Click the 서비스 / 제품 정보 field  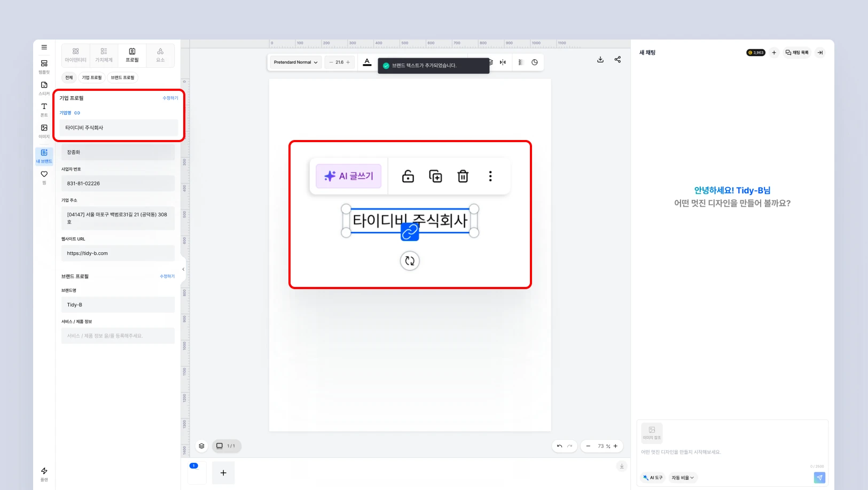click(118, 336)
